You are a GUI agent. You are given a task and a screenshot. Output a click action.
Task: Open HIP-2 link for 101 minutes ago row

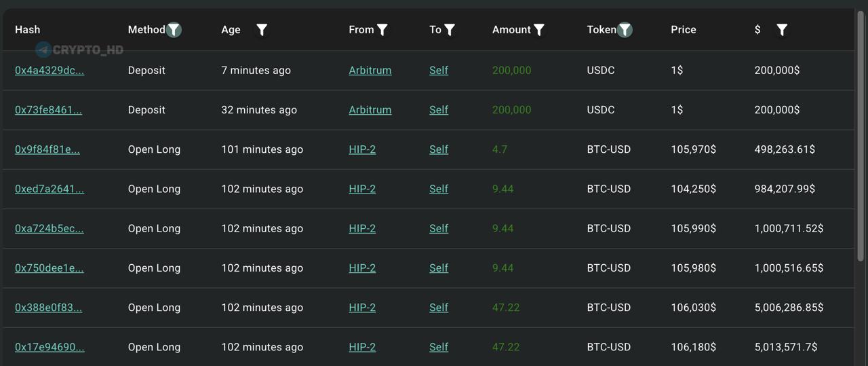[362, 149]
